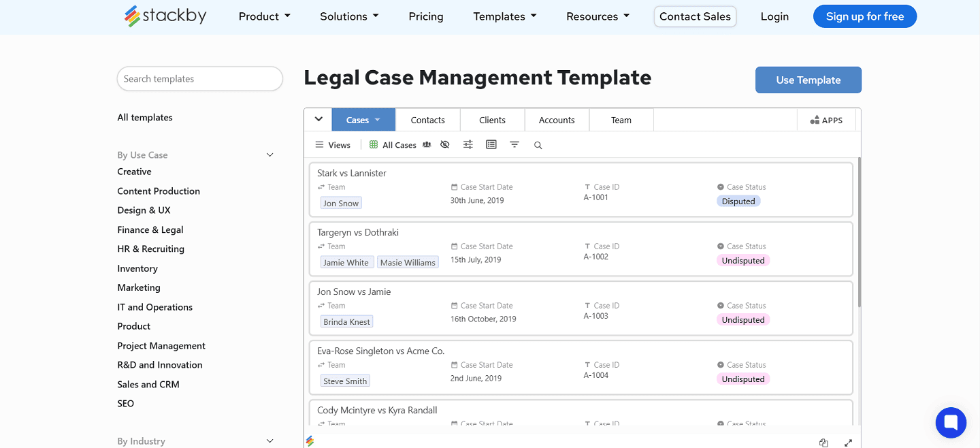980x448 pixels.
Task: Open the filter icon in the toolbar
Action: coord(514,144)
